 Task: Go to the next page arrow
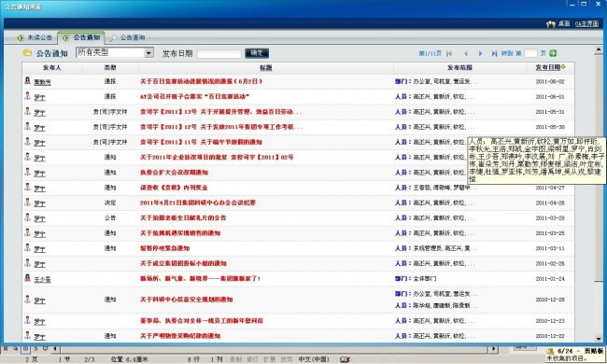pos(480,53)
